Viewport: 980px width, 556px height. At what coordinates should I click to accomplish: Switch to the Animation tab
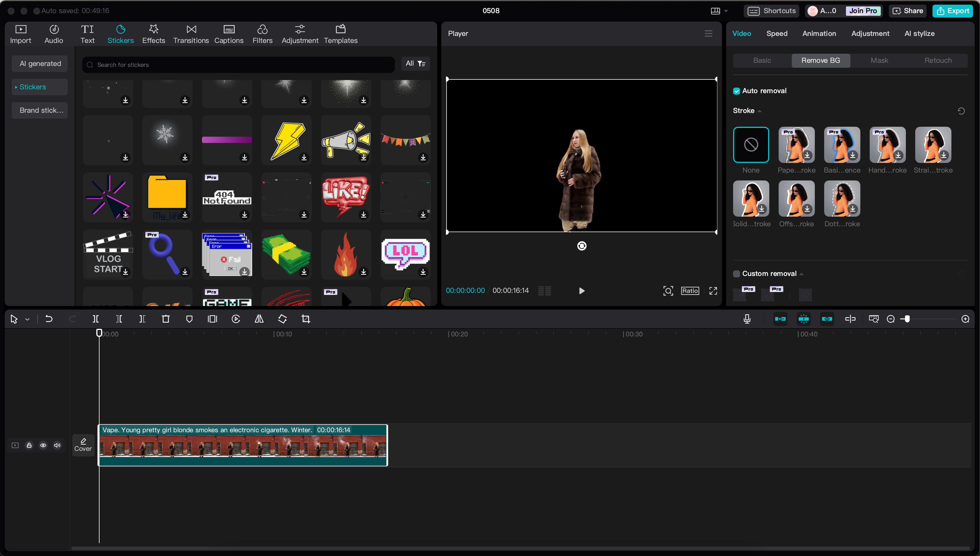[x=819, y=34]
